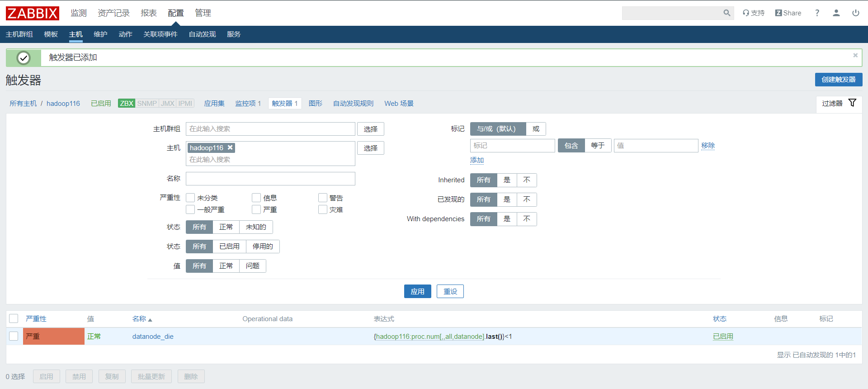868x389 pixels.
Task: Apply the filter with 应用
Action: [x=417, y=291]
